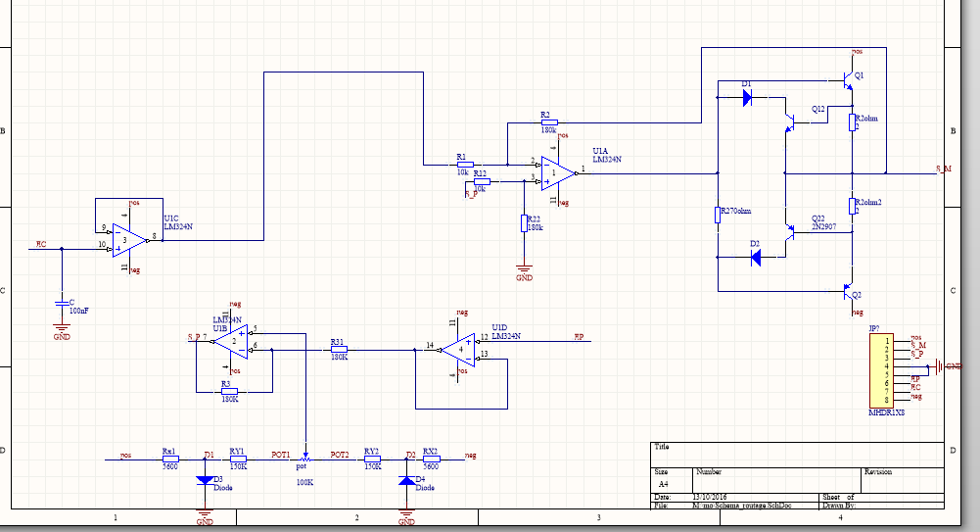Select the U1B op-amp symbol
Viewport: 980px width, 532px height.
231,341
